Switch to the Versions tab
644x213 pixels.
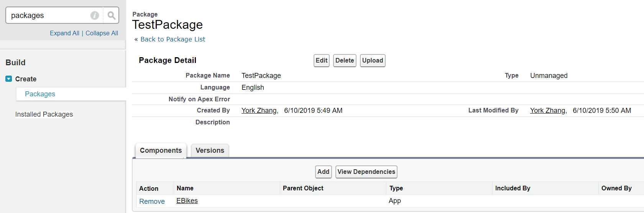click(210, 150)
